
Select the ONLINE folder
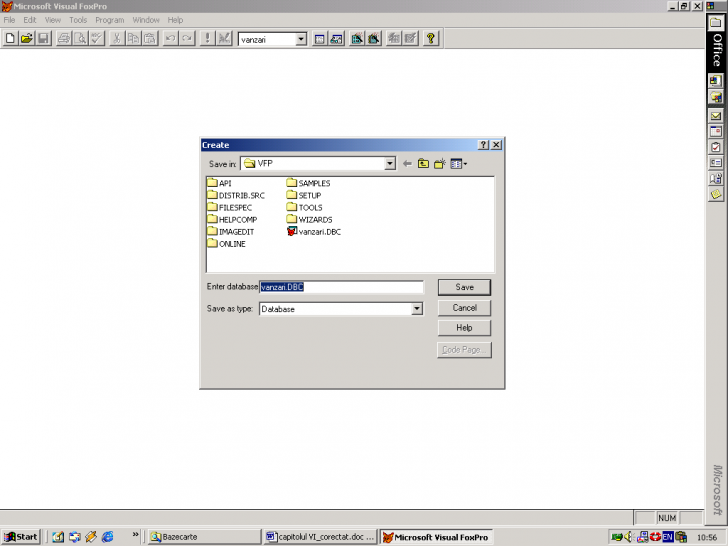[227, 243]
